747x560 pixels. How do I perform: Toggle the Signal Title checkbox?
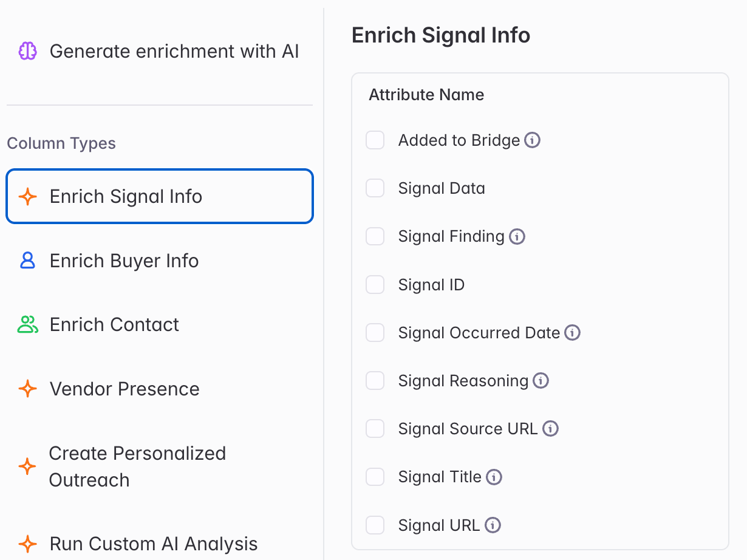375,477
